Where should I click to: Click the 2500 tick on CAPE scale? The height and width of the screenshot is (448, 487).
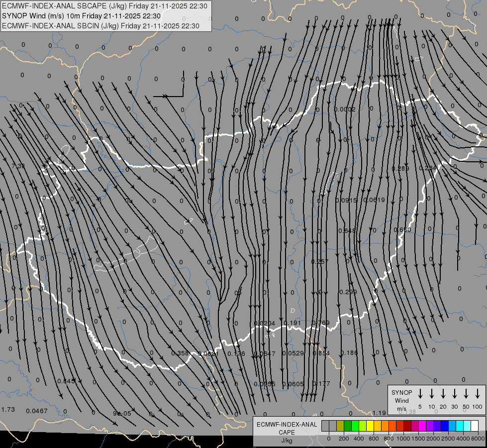(448, 439)
